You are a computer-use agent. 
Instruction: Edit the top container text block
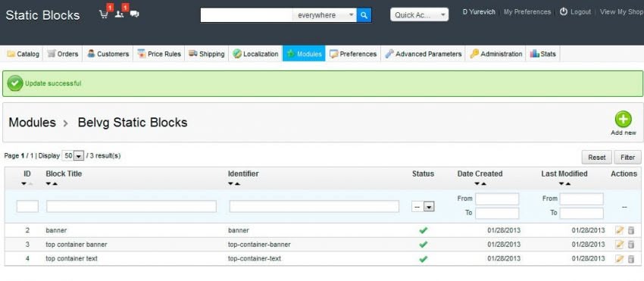619,259
